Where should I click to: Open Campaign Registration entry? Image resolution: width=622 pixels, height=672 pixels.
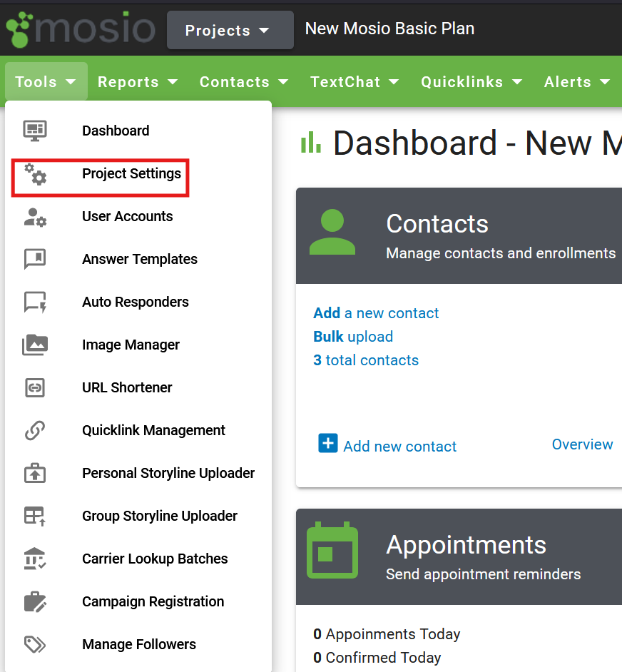[x=138, y=601]
